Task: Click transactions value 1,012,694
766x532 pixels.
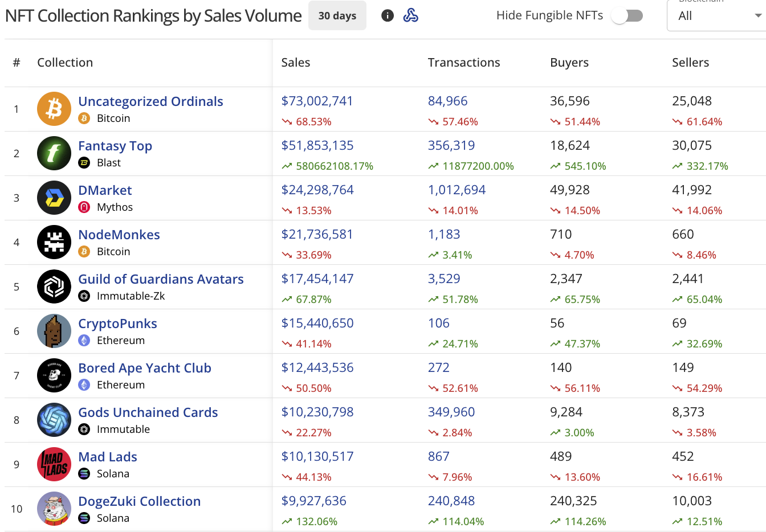Action: click(x=457, y=190)
